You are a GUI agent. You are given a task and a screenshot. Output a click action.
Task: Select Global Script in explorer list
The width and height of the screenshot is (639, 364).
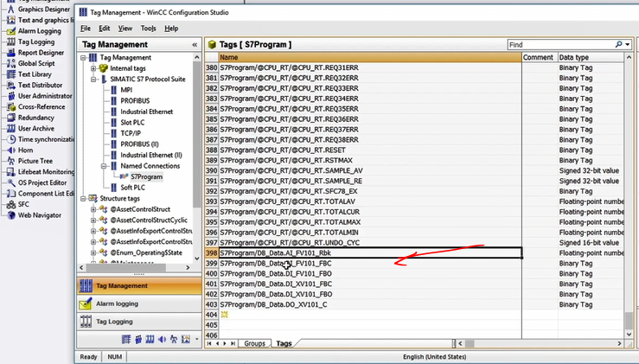pyautogui.click(x=35, y=63)
